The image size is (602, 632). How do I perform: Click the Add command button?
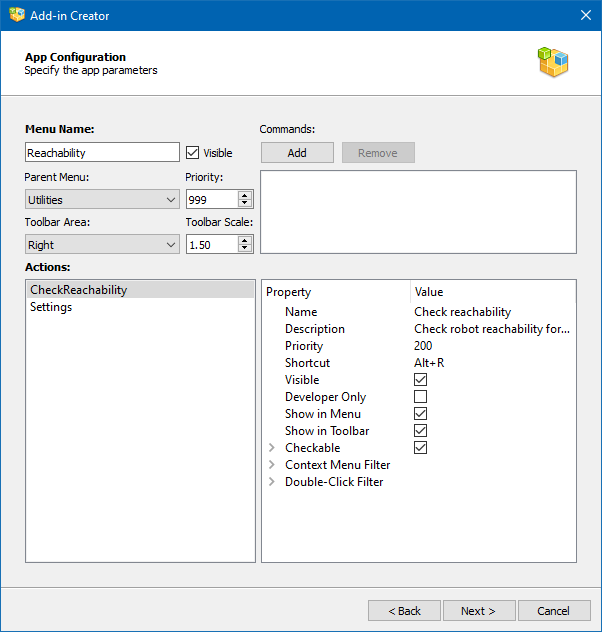click(297, 153)
